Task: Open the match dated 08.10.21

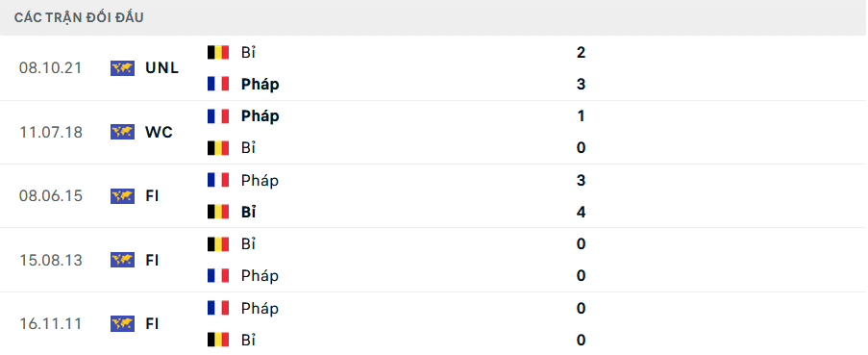Action: (x=434, y=68)
